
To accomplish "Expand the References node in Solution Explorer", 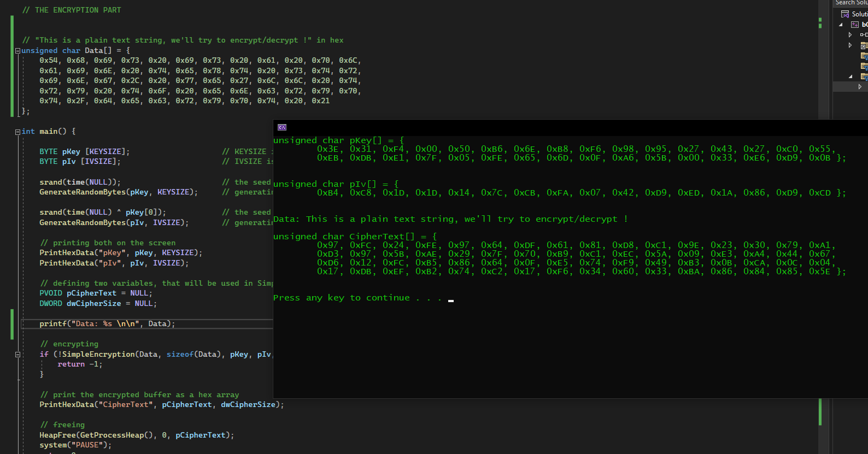I will point(850,35).
